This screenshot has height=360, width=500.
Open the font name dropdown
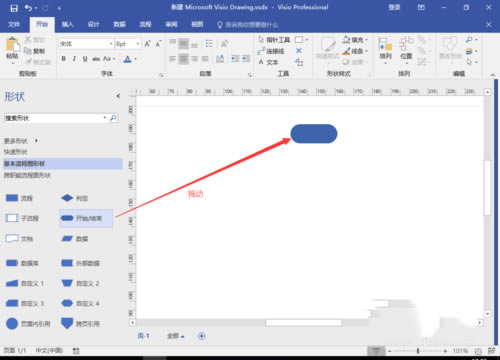(111, 44)
